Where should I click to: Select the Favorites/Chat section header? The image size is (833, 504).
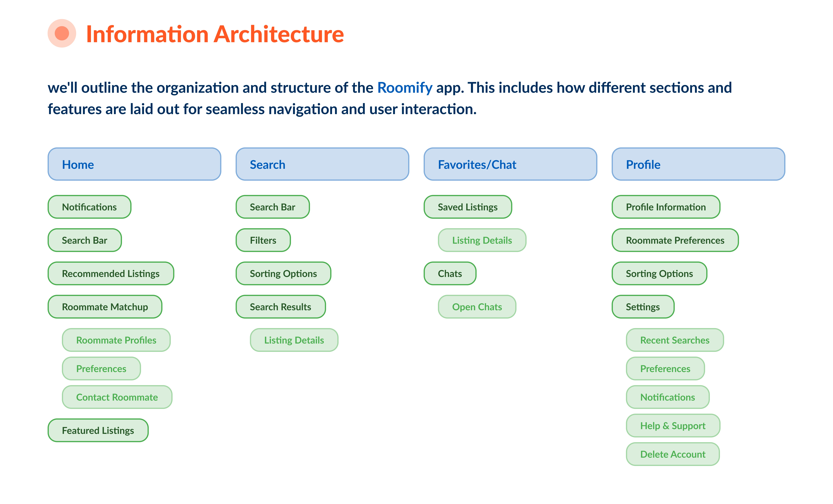point(510,164)
